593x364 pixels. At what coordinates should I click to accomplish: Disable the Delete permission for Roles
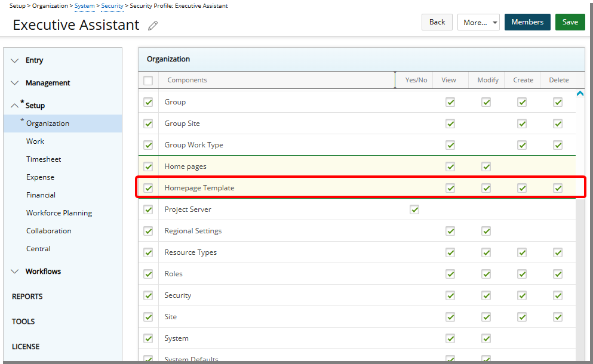(558, 274)
